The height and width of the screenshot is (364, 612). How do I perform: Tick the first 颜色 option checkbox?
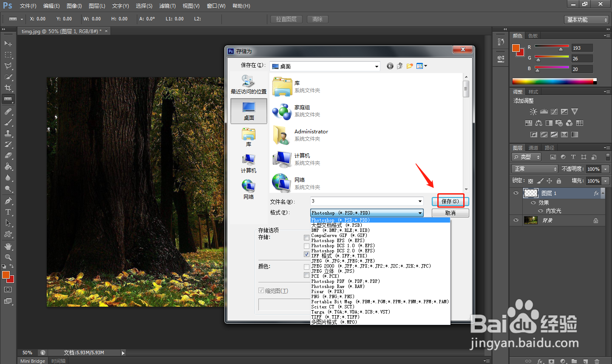[x=307, y=267]
